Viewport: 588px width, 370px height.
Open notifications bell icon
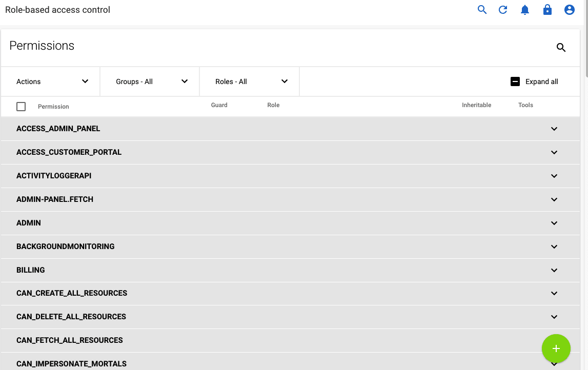(x=525, y=10)
